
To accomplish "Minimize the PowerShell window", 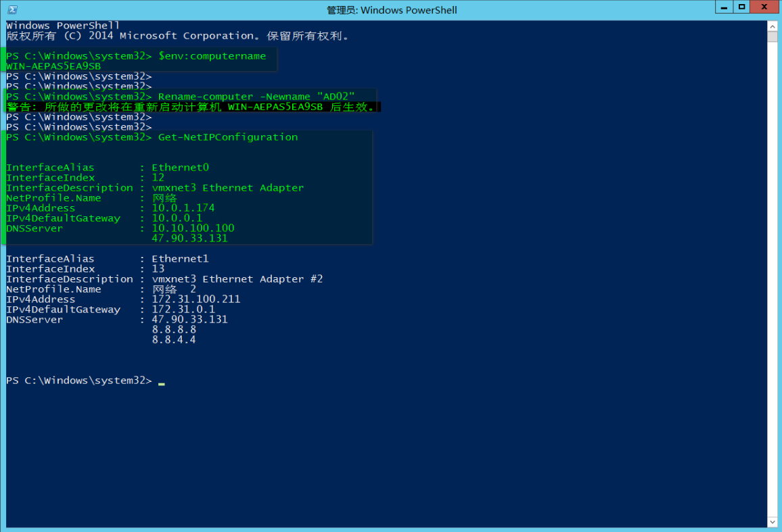I will click(x=724, y=7).
